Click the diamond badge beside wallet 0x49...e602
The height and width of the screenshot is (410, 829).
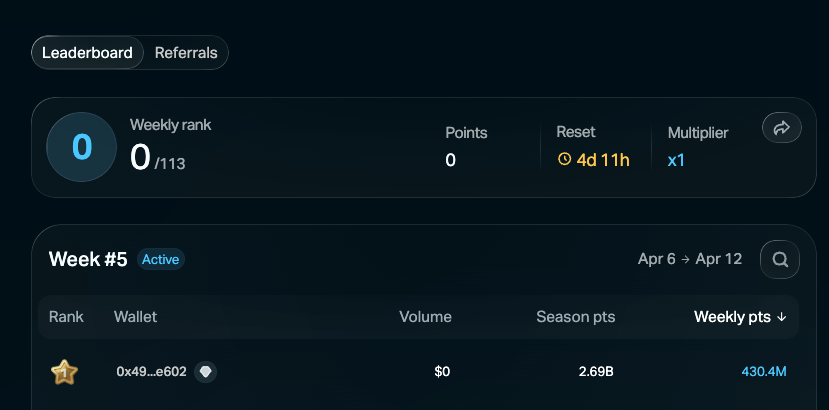(x=205, y=372)
